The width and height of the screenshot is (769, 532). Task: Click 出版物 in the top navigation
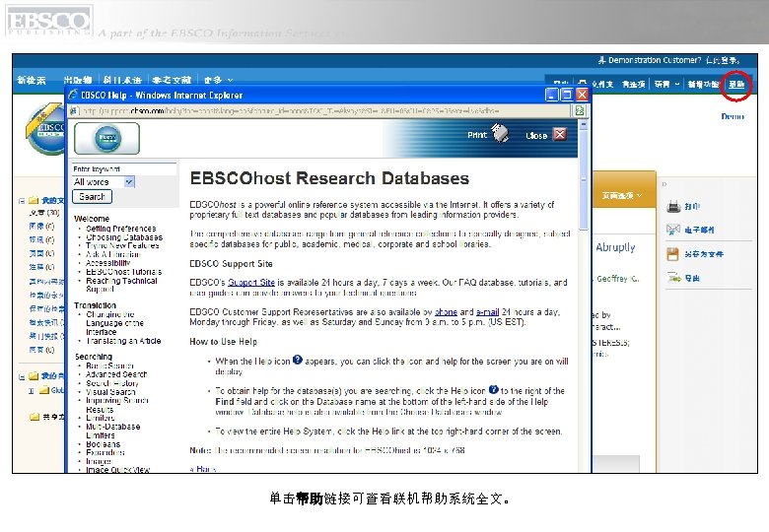pos(78,80)
